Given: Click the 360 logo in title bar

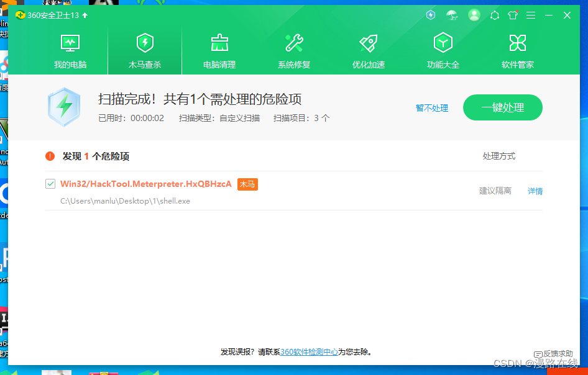Looking at the screenshot, I should click(x=21, y=15).
